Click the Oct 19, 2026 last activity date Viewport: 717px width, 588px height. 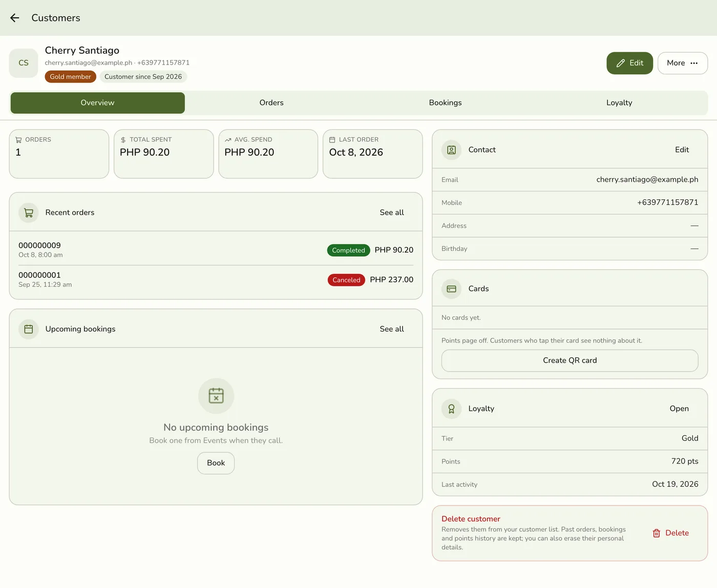tap(675, 485)
